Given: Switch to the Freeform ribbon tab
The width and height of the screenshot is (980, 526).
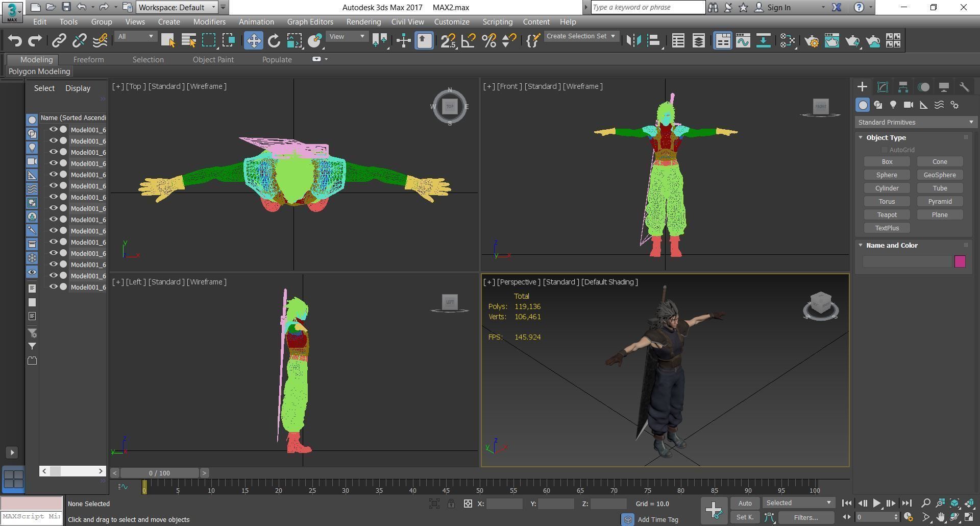Looking at the screenshot, I should 88,60.
